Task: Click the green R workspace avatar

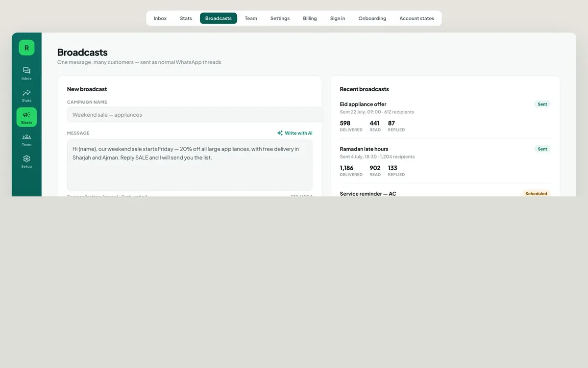Action: pos(26,48)
